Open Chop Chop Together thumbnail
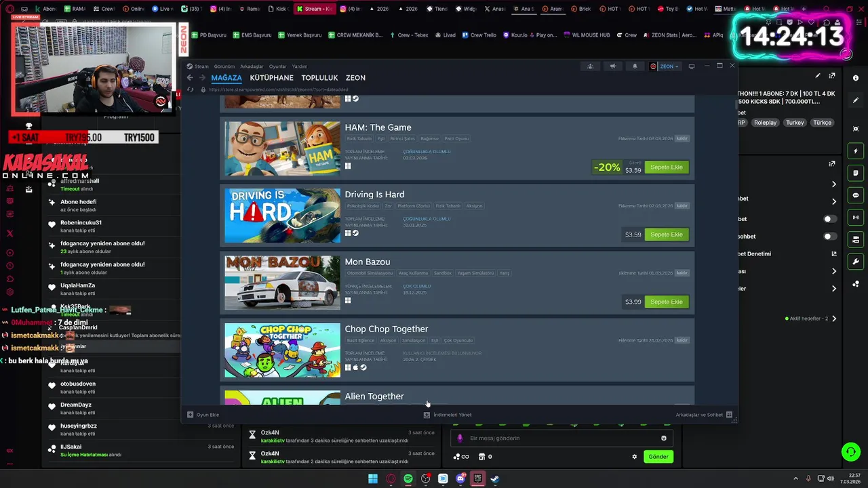The width and height of the screenshot is (868, 488). tap(282, 350)
